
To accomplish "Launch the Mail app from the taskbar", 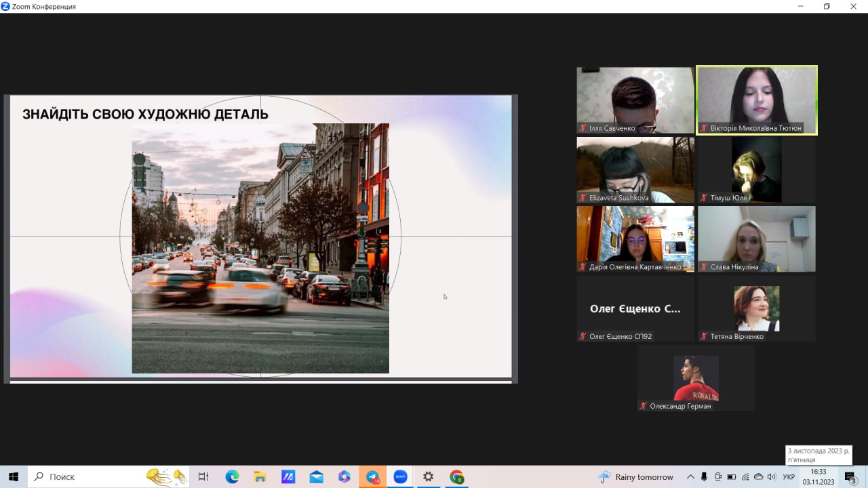I will tap(316, 476).
